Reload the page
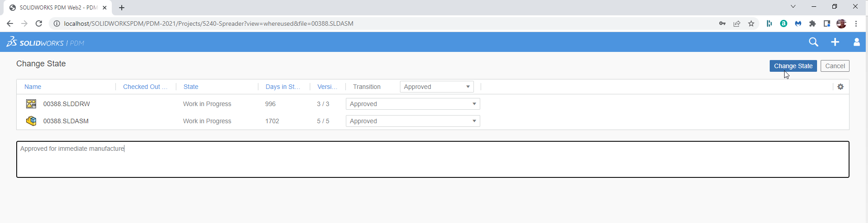Image resolution: width=868 pixels, height=223 pixels. 39,23
